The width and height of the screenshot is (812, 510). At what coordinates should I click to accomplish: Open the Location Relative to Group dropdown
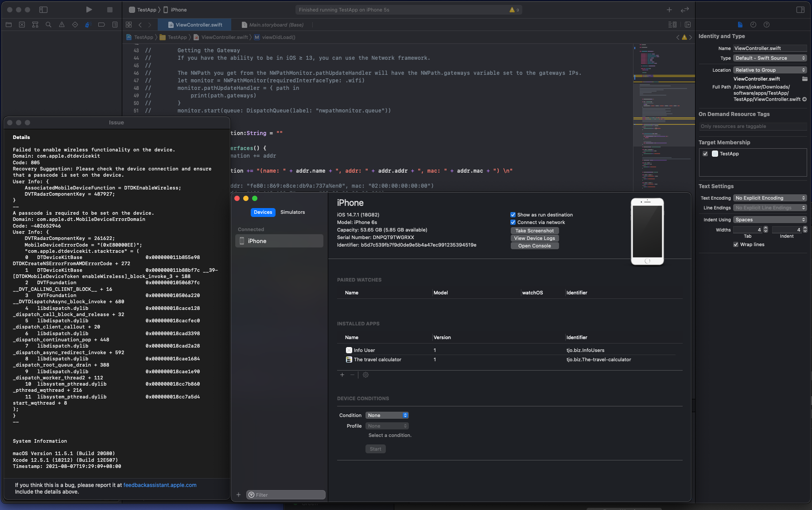[770, 70]
